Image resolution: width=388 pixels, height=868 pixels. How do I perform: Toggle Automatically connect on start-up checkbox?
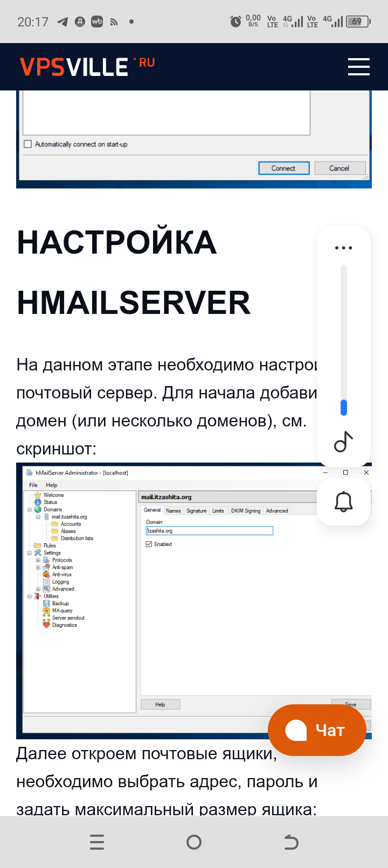[x=28, y=144]
